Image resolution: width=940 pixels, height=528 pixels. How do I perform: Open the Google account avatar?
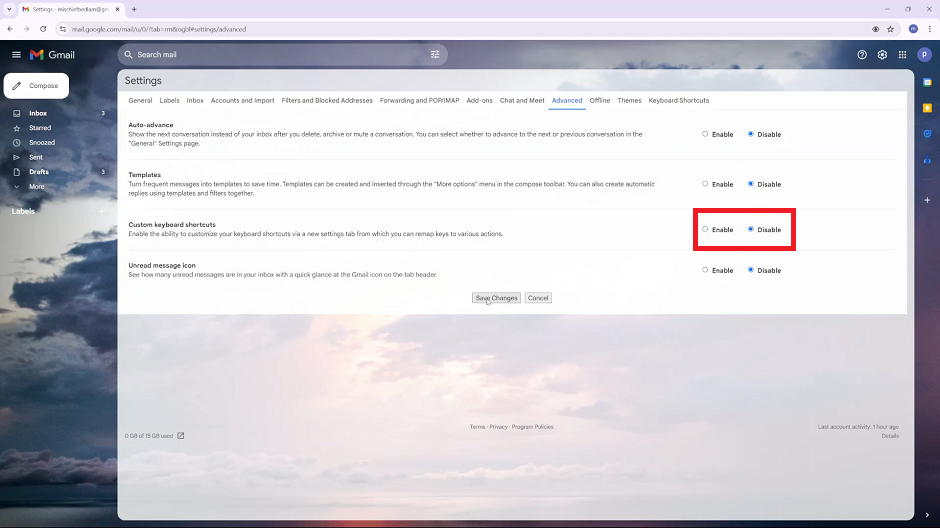tap(924, 55)
